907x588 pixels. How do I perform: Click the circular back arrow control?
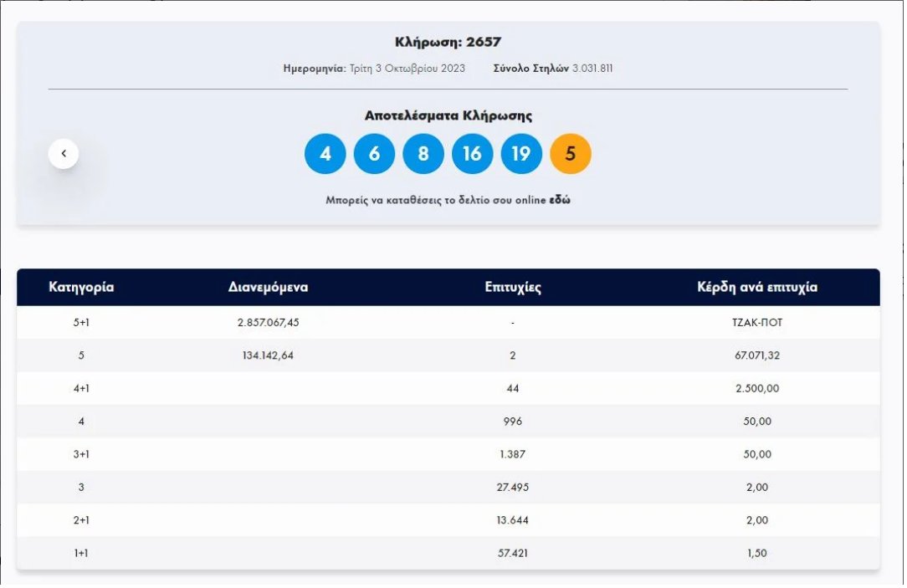pos(64,153)
